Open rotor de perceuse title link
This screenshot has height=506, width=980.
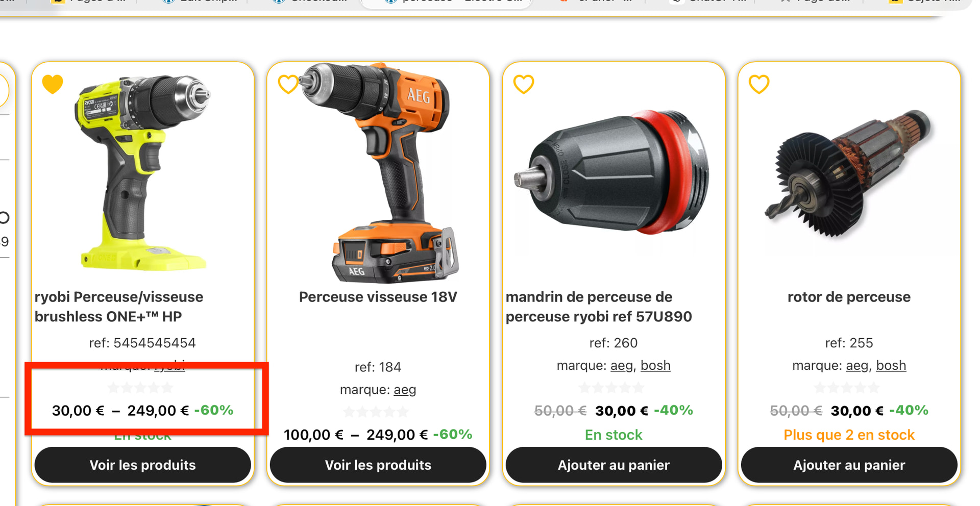coord(849,297)
